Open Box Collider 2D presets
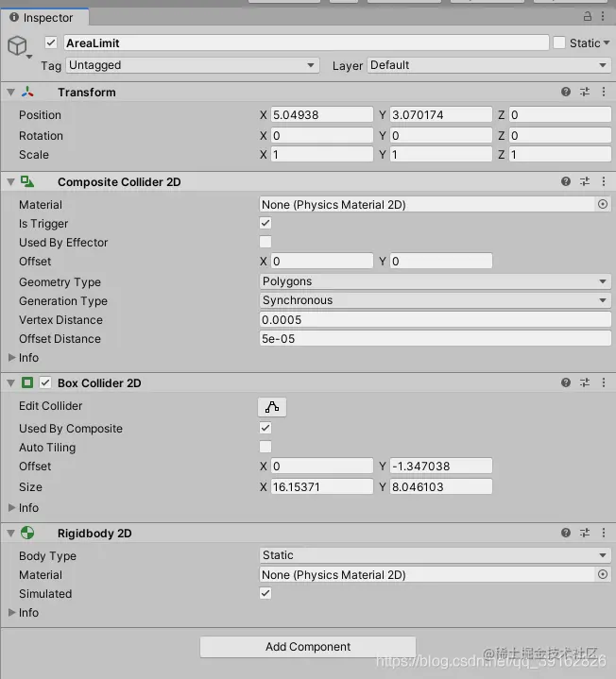Viewport: 616px width, 679px height. click(x=585, y=382)
